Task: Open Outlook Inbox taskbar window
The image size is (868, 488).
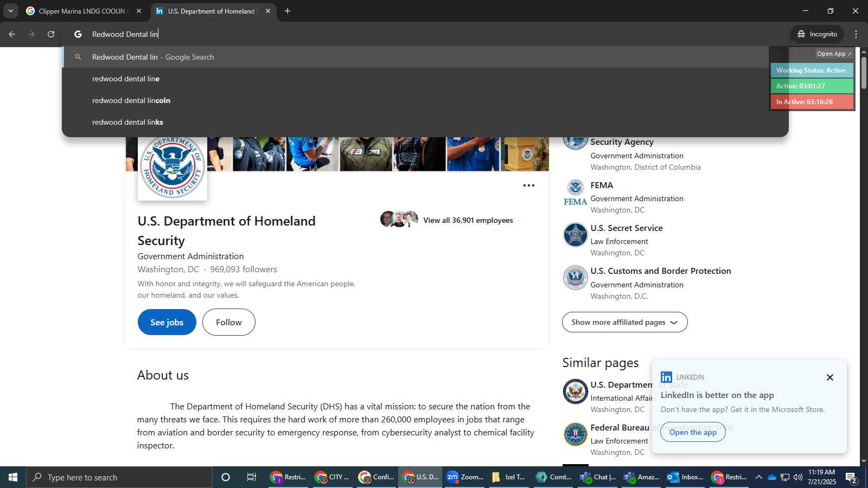Action: click(x=685, y=477)
